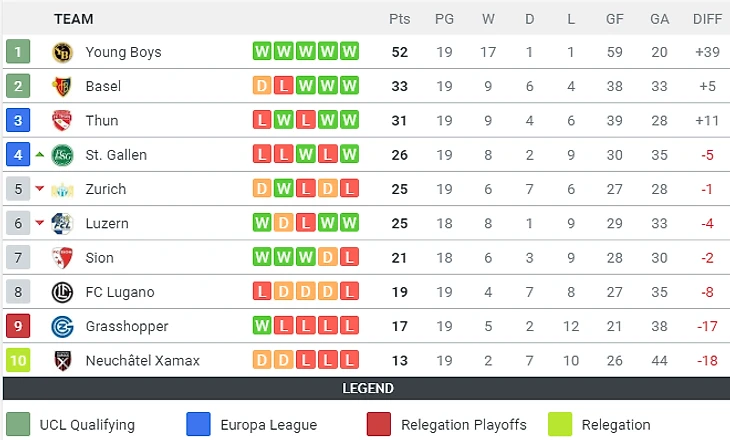Click the Sion team crest

click(x=63, y=258)
